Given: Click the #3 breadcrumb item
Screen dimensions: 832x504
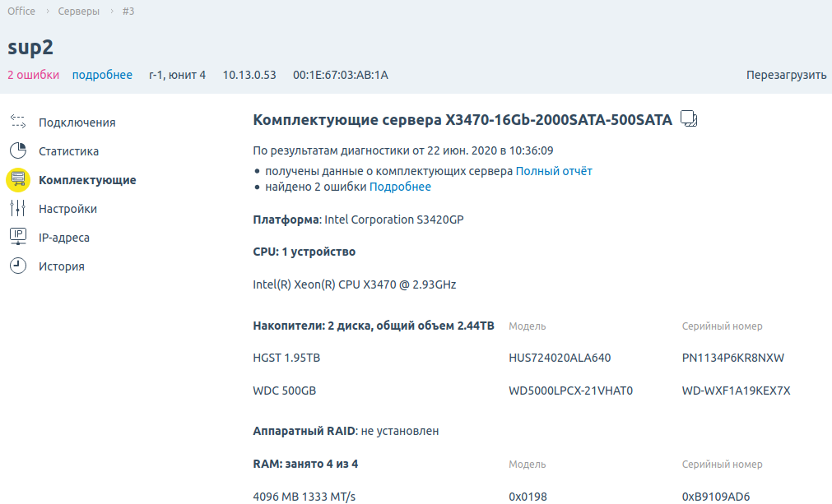Looking at the screenshot, I should coord(128,12).
